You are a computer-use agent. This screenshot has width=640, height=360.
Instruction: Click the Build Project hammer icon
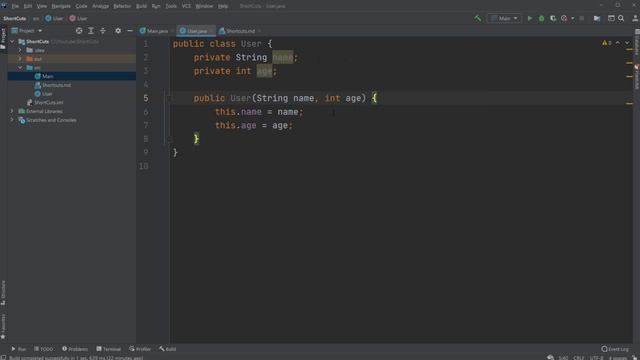point(477,18)
